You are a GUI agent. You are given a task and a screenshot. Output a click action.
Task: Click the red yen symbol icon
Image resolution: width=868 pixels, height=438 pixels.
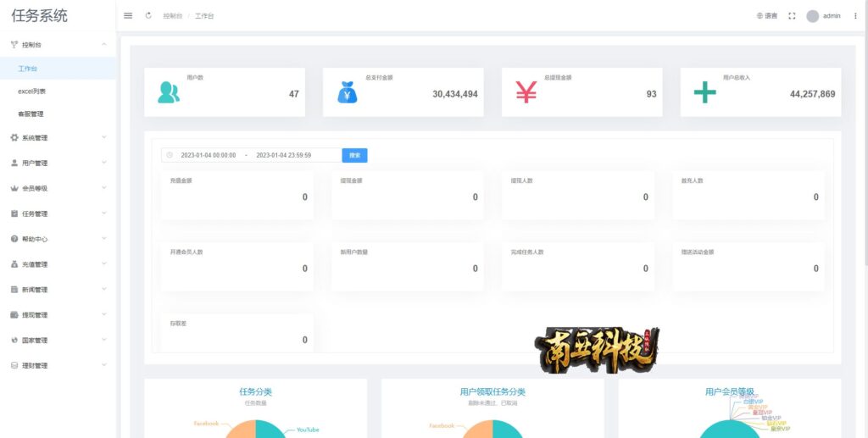coord(526,92)
